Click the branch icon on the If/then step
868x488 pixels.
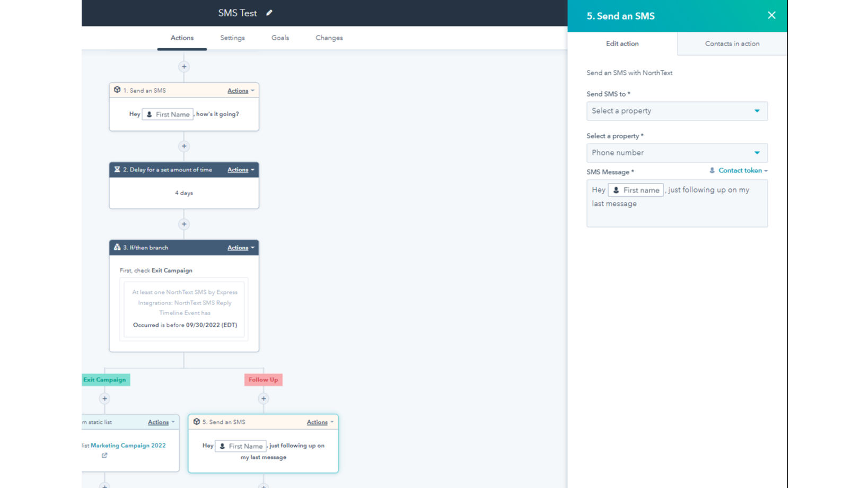point(117,247)
